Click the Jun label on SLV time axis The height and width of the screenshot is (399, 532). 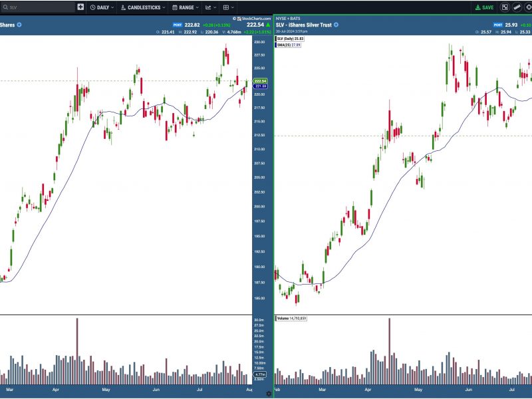pos(469,390)
